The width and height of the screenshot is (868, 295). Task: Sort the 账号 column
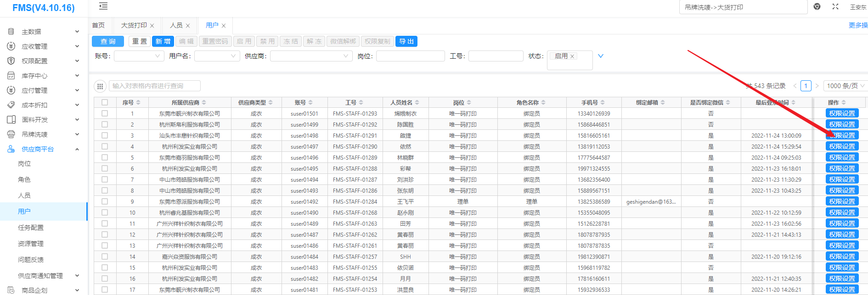coord(310,103)
